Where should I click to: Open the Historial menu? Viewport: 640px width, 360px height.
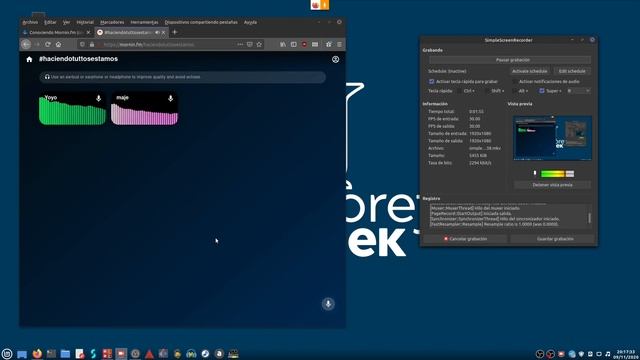[x=85, y=22]
